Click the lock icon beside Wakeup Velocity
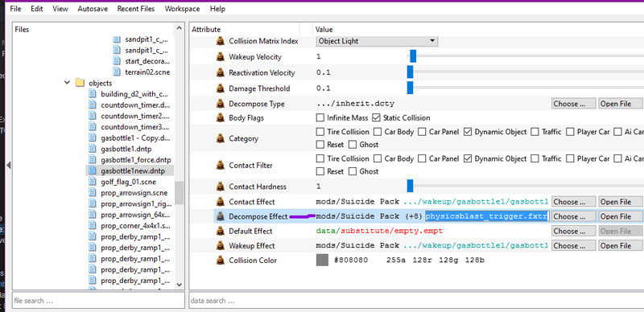The width and height of the screenshot is (644, 312). click(x=221, y=56)
